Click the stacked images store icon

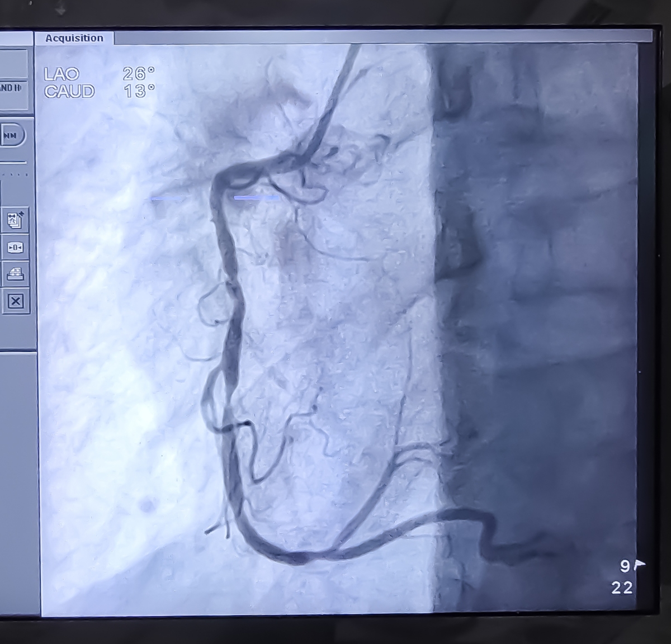pyautogui.click(x=15, y=220)
